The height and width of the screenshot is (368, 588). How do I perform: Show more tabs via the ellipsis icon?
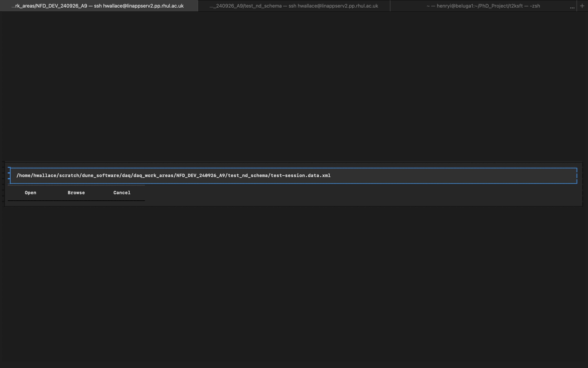(572, 7)
